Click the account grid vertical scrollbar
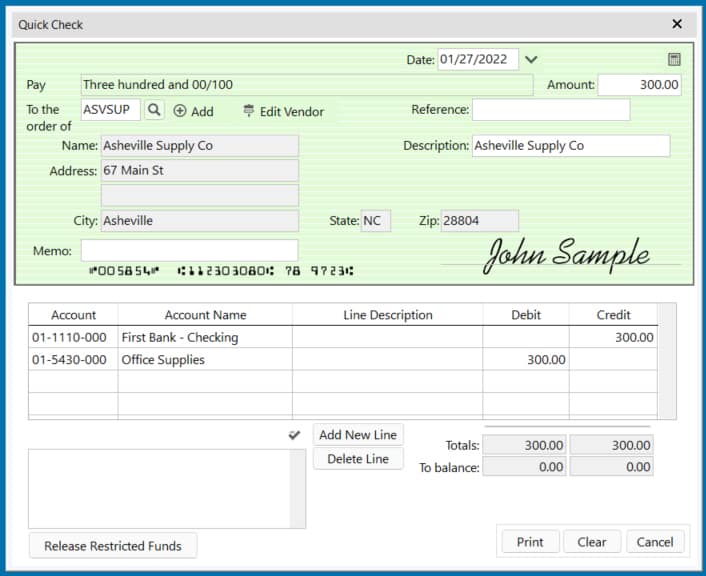The image size is (706, 576). [667, 360]
